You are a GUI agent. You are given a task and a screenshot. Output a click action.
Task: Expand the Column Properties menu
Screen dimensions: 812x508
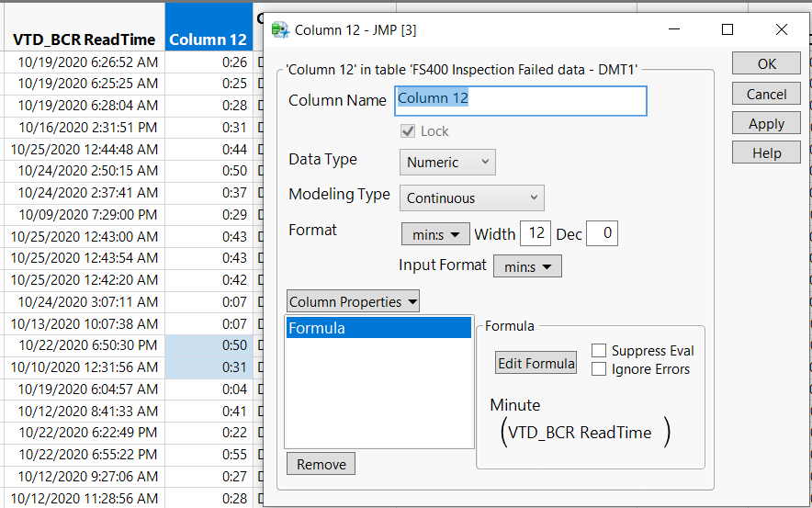tap(353, 301)
